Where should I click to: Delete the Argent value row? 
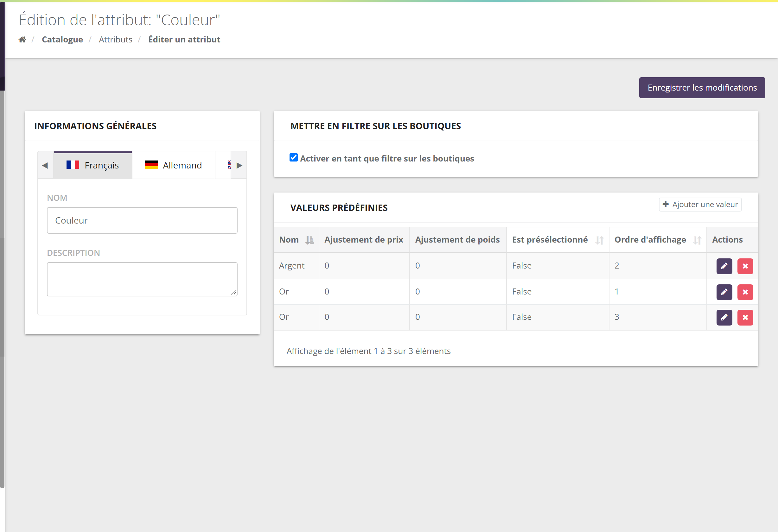click(745, 266)
